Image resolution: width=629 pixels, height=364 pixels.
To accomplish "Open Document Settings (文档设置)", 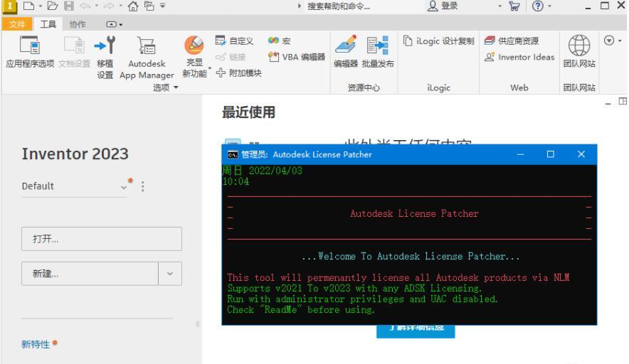I will 74,52.
